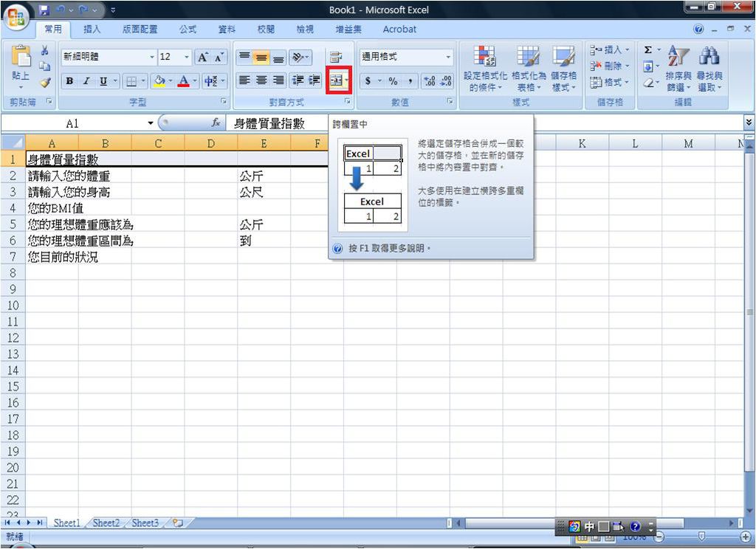Click the Paste clipboard icon
Image resolution: width=756 pixels, height=549 pixels.
coord(20,57)
